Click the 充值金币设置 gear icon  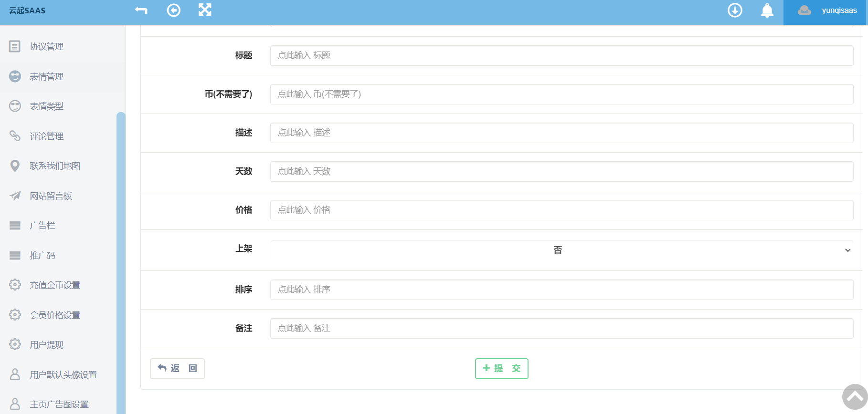coord(15,285)
